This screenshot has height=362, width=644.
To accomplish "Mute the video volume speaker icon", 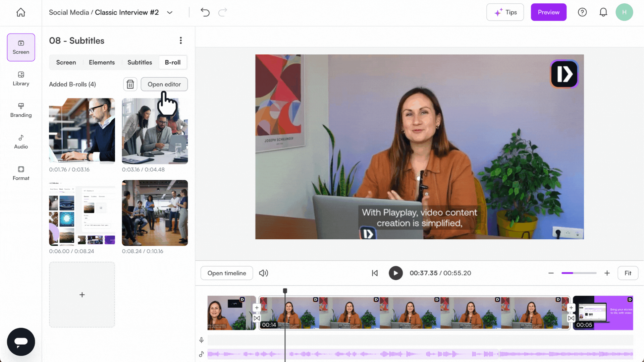I will pos(263,273).
